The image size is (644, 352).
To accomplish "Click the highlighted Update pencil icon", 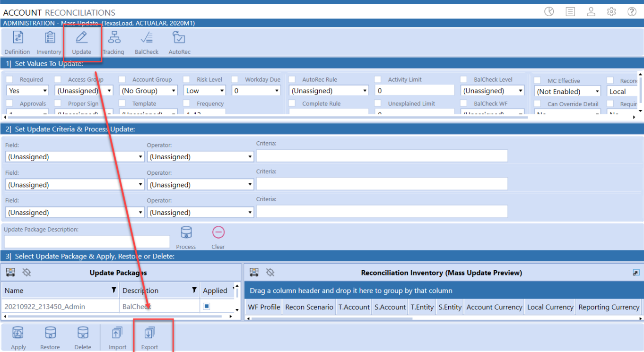I will coord(81,42).
